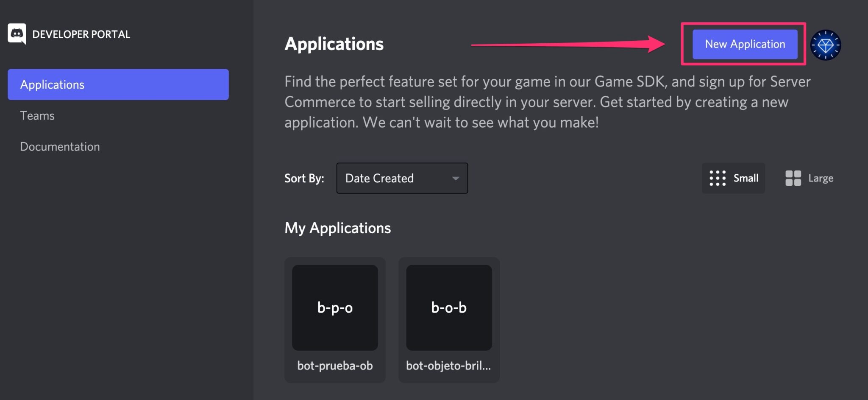Go to Teams in the sidebar
Viewport: 868px width, 400px height.
pos(37,116)
